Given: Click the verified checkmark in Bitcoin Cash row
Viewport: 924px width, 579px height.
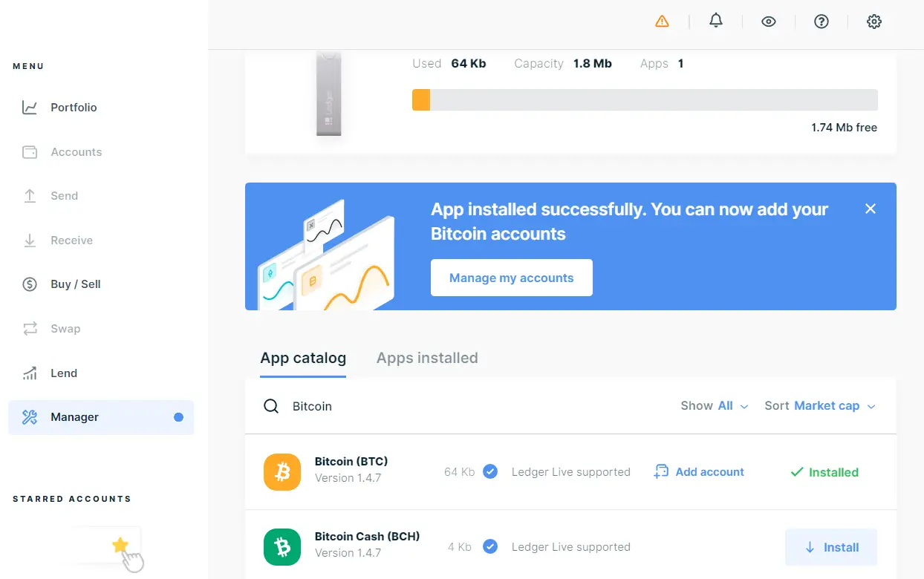Looking at the screenshot, I should [x=490, y=546].
